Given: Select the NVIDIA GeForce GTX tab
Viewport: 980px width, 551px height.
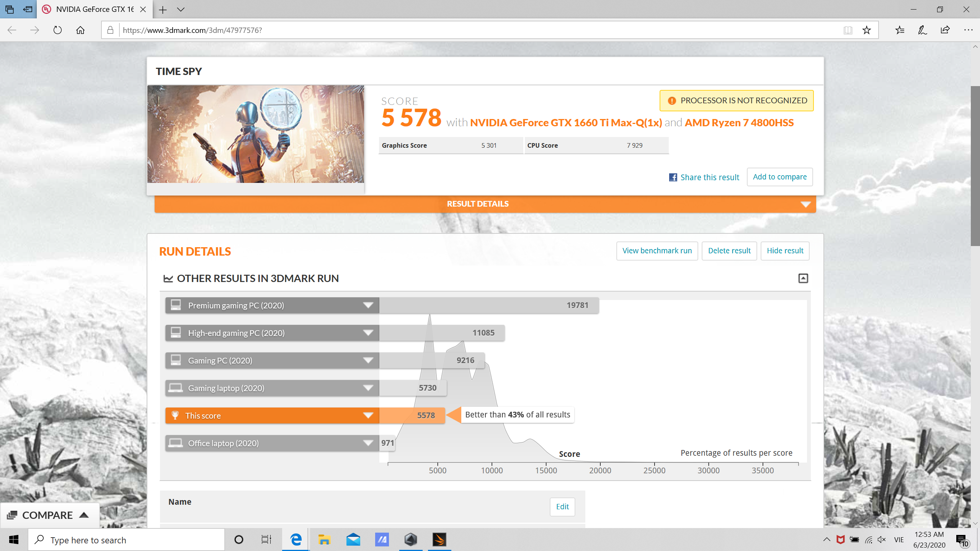Looking at the screenshot, I should tap(94, 9).
